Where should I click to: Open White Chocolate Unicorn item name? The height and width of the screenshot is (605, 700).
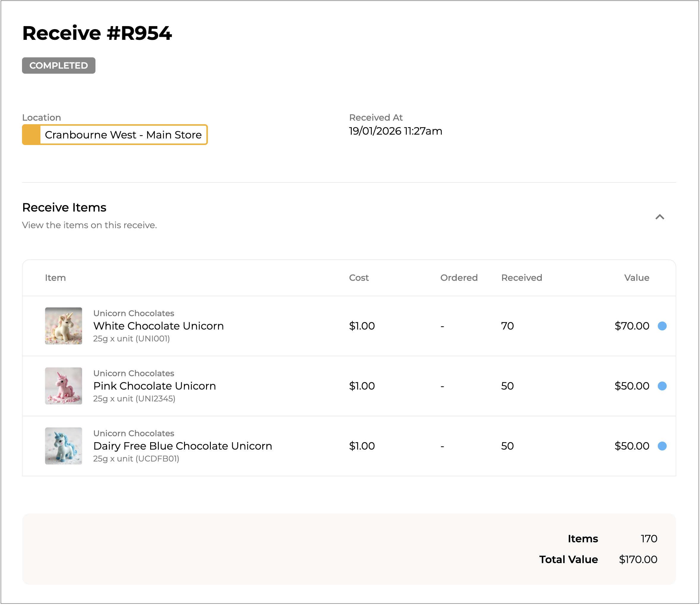coord(158,326)
